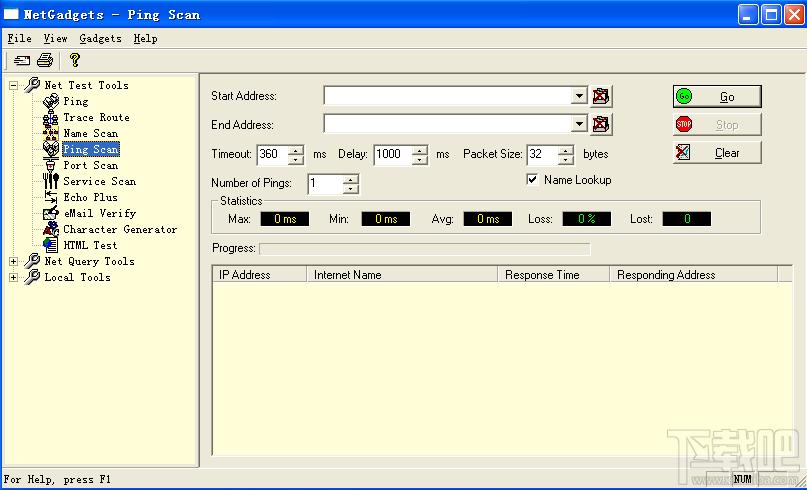807x490 pixels.
Task: Clear the Start Address history icon
Action: tap(601, 96)
